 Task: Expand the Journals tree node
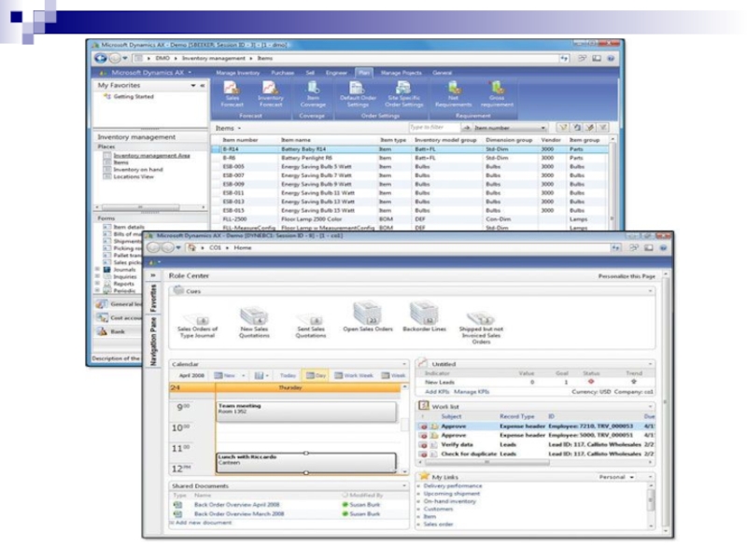[98, 270]
